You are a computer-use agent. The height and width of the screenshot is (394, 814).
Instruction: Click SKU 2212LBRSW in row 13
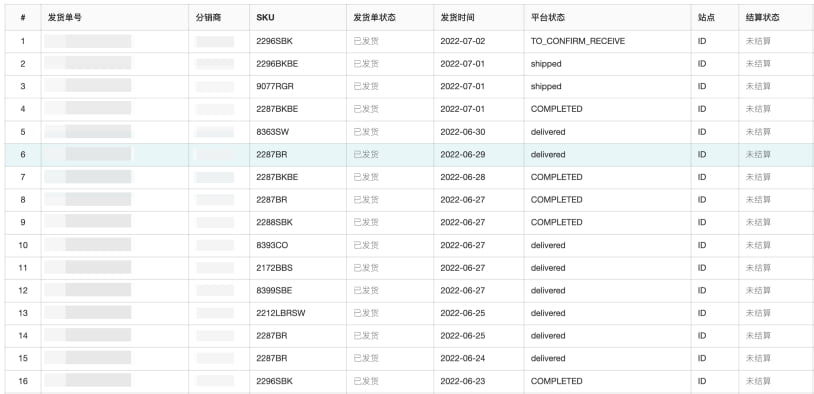click(x=280, y=313)
